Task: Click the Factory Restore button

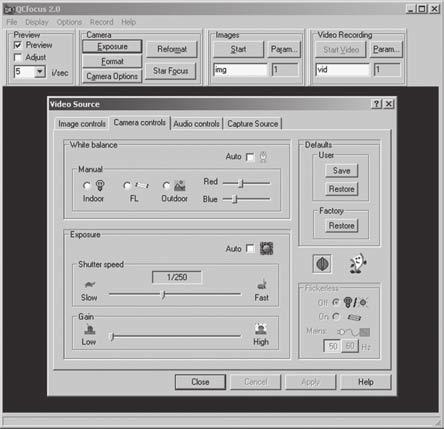Action: pos(341,226)
